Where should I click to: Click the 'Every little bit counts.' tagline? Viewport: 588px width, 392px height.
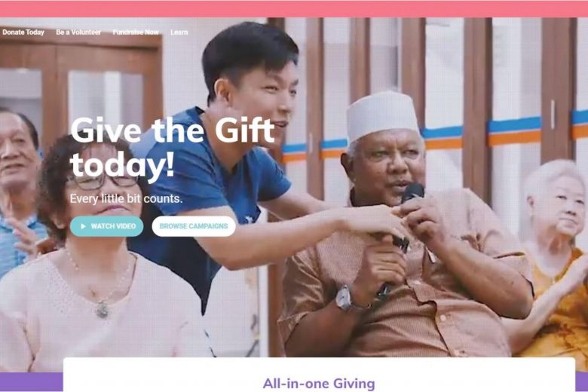(126, 198)
